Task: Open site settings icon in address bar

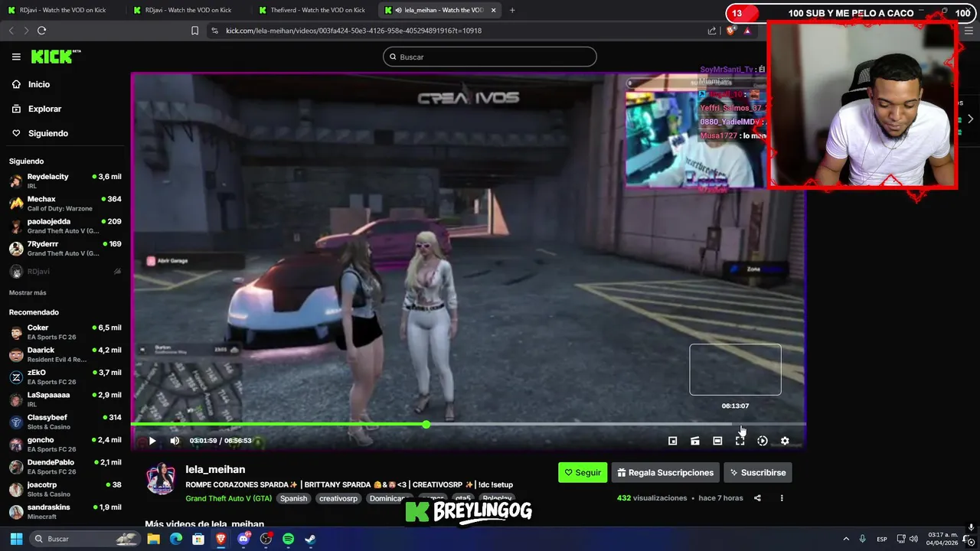Action: click(x=214, y=31)
